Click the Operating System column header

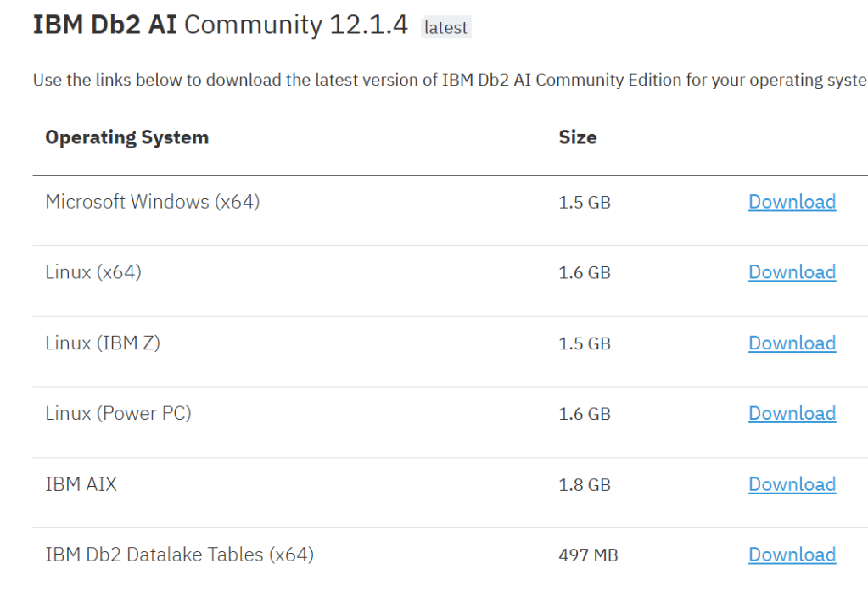(126, 137)
